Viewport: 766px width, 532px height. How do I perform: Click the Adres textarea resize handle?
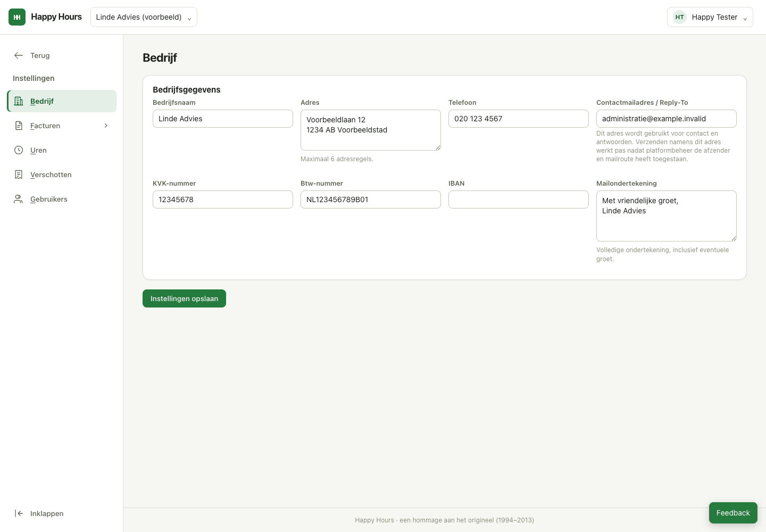(438, 147)
